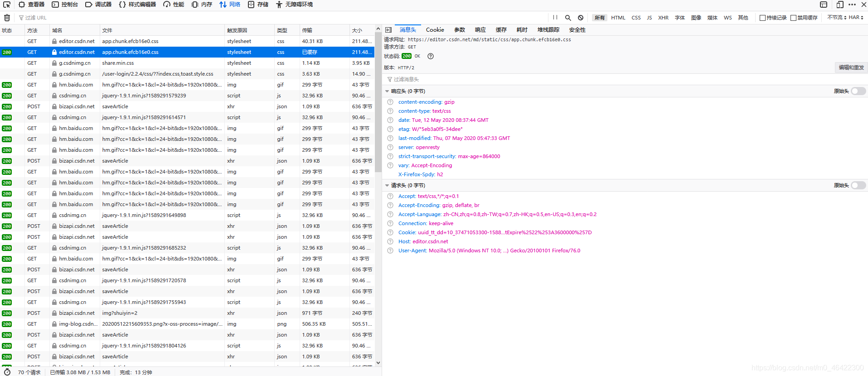Open responsive design mode icon
The image size is (868, 376).
point(839,5)
